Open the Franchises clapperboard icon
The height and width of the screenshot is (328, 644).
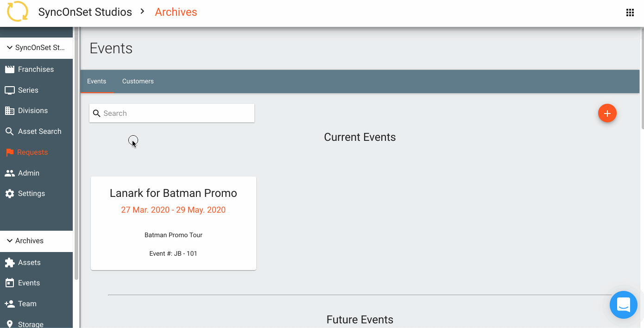coord(9,69)
